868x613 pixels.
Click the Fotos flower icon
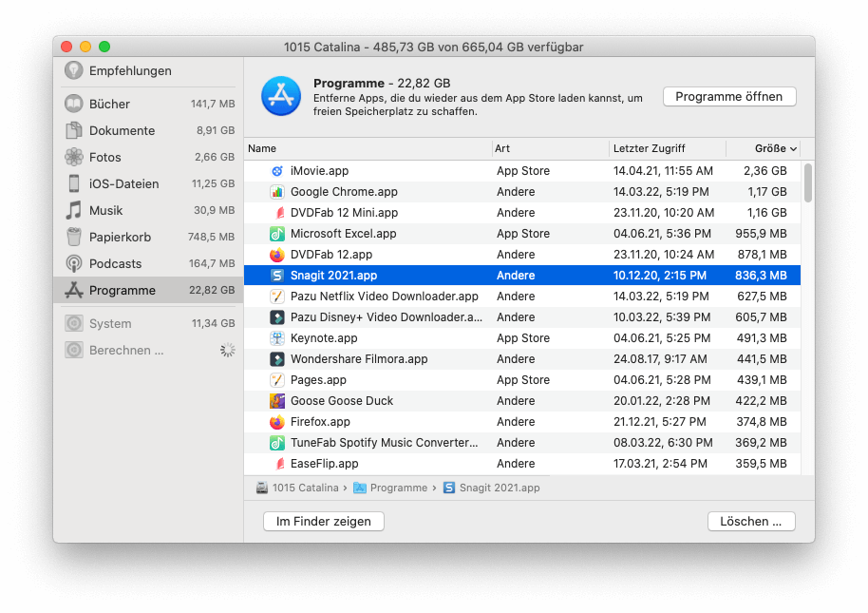pyautogui.click(x=74, y=157)
